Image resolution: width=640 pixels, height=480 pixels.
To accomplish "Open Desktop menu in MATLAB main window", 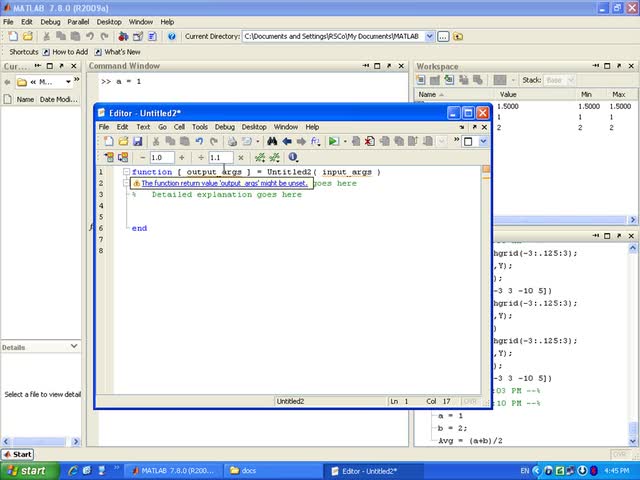I will point(109,22).
